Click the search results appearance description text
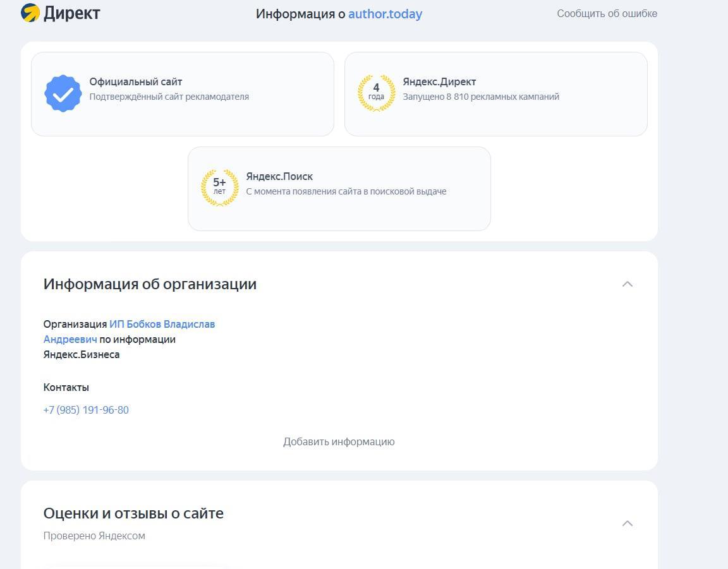This screenshot has height=569, width=728. pyautogui.click(x=346, y=191)
